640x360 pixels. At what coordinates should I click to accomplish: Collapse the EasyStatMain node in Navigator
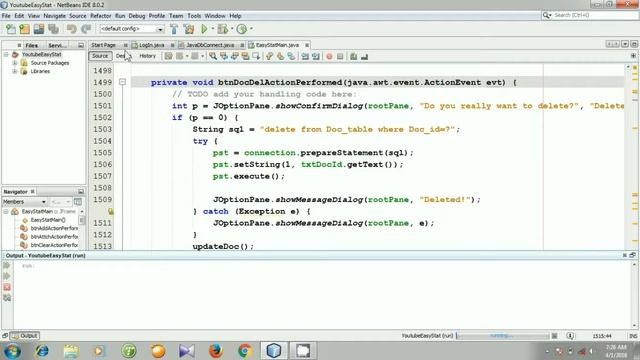click(x=6, y=211)
